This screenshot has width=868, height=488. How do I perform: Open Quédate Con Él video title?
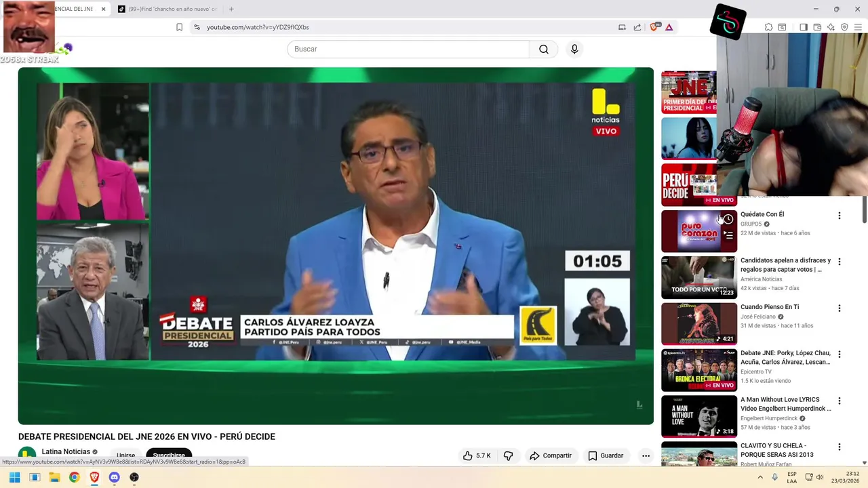(x=762, y=214)
